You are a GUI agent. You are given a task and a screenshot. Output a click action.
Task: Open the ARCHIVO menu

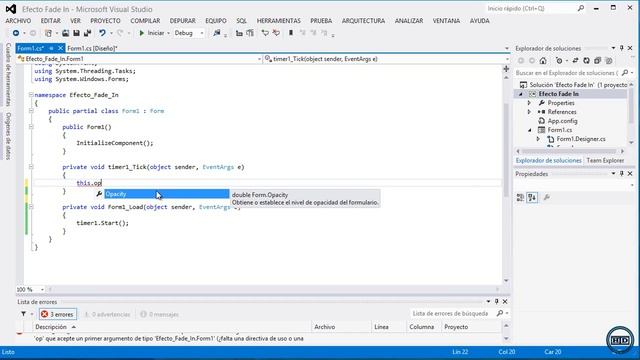(18, 21)
